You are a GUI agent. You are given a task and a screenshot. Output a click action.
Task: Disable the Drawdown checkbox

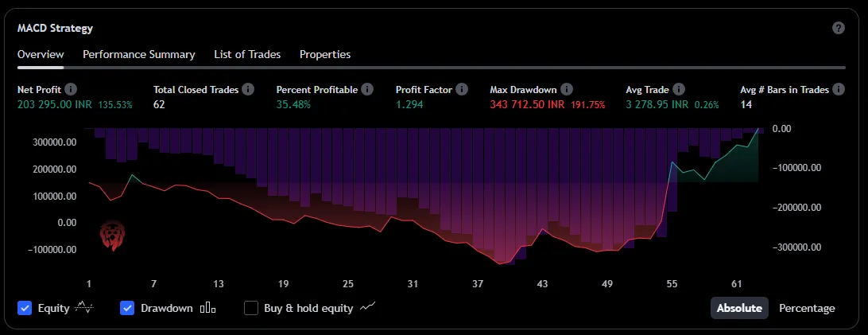click(127, 308)
